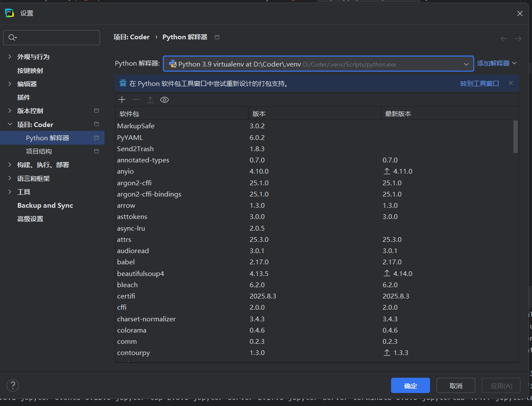The image size is (532, 406).
Task: Expand the 编辑器 settings group
Action: (10, 84)
